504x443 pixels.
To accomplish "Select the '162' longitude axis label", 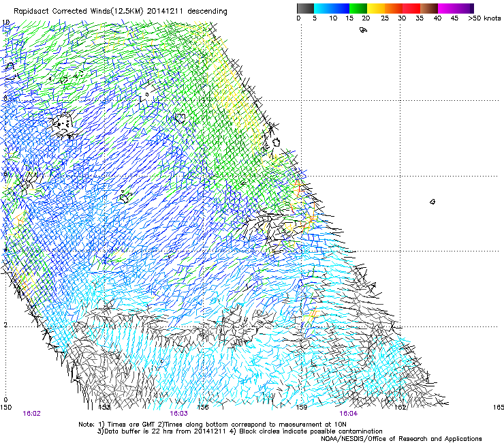I will click(400, 408).
